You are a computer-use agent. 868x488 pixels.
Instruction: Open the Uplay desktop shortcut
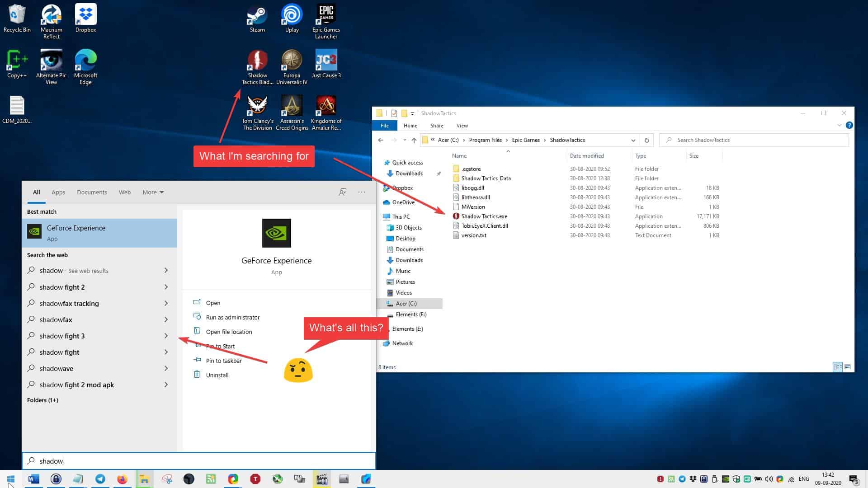(292, 18)
